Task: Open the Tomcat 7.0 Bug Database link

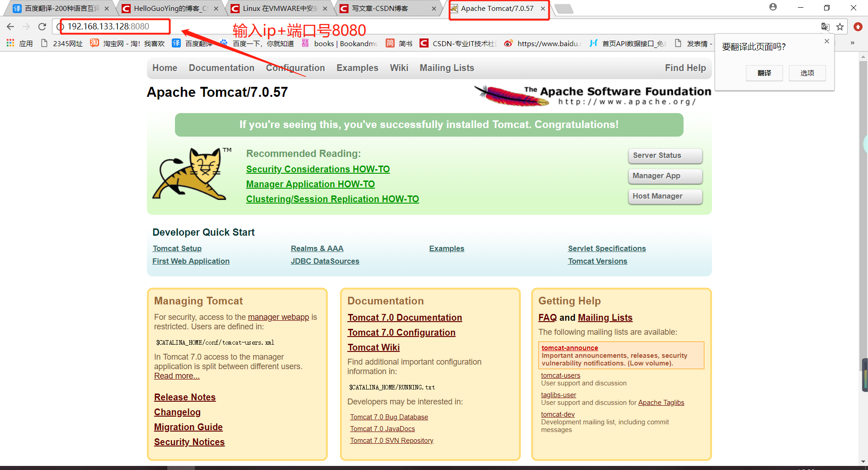Action: pyautogui.click(x=389, y=417)
